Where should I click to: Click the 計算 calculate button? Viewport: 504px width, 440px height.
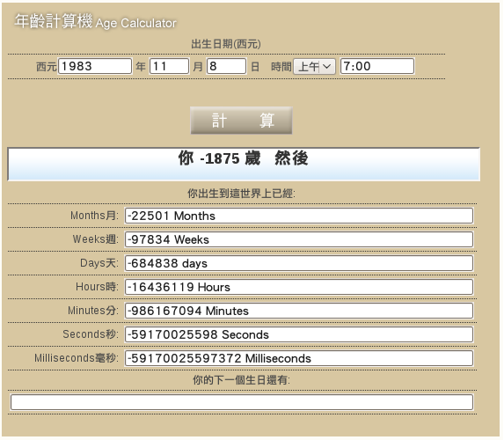[x=241, y=121]
